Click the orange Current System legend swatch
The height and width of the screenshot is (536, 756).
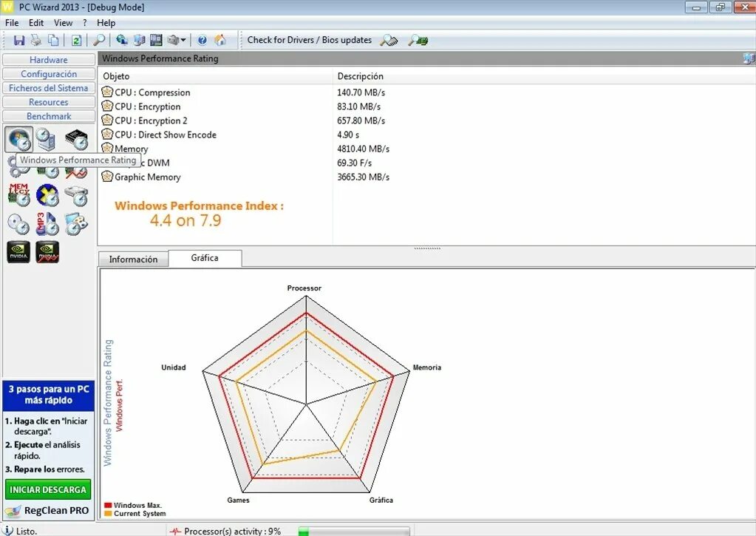(x=108, y=513)
